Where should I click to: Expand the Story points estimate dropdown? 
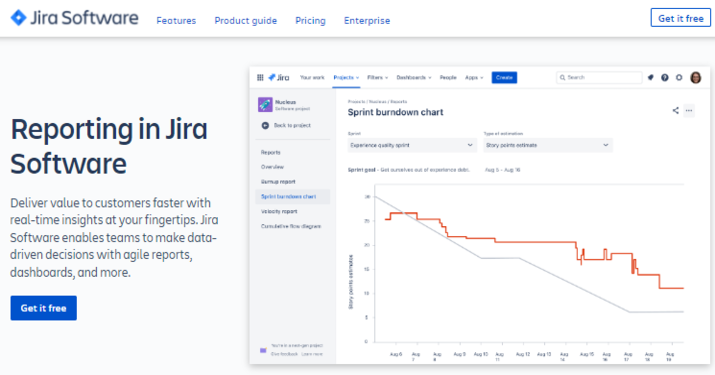[x=548, y=145]
